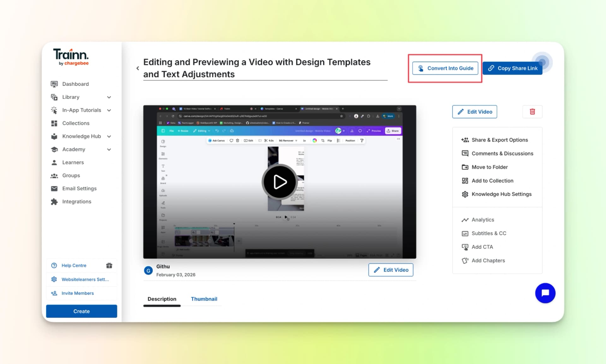Expand the Knowledge Hub chevron
606x364 pixels.
[x=109, y=137]
